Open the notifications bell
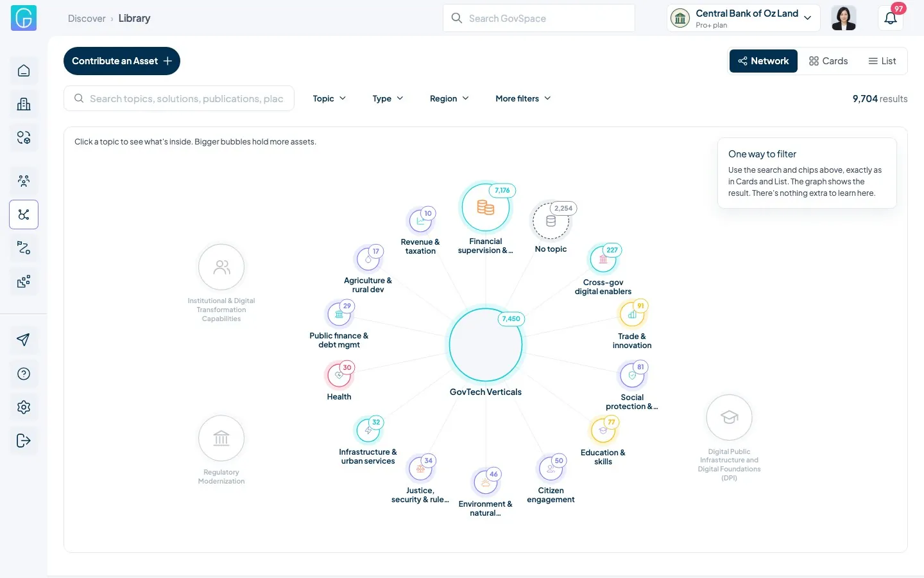924x578 pixels. pyautogui.click(x=891, y=18)
